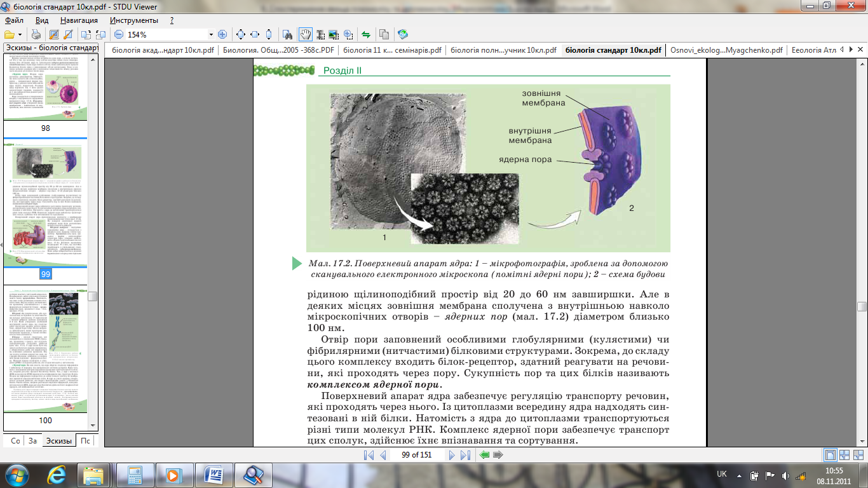The image size is (868, 488).
Task: Open the ? help menu
Action: (172, 20)
